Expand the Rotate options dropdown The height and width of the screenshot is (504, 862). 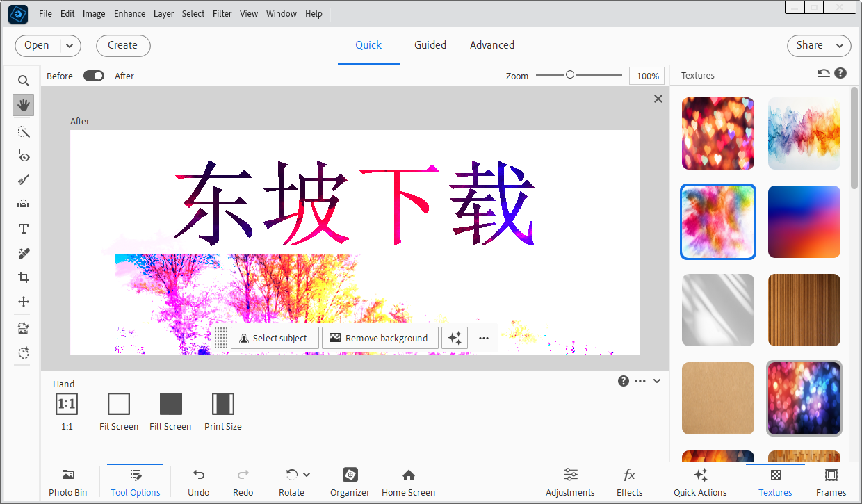(x=306, y=474)
